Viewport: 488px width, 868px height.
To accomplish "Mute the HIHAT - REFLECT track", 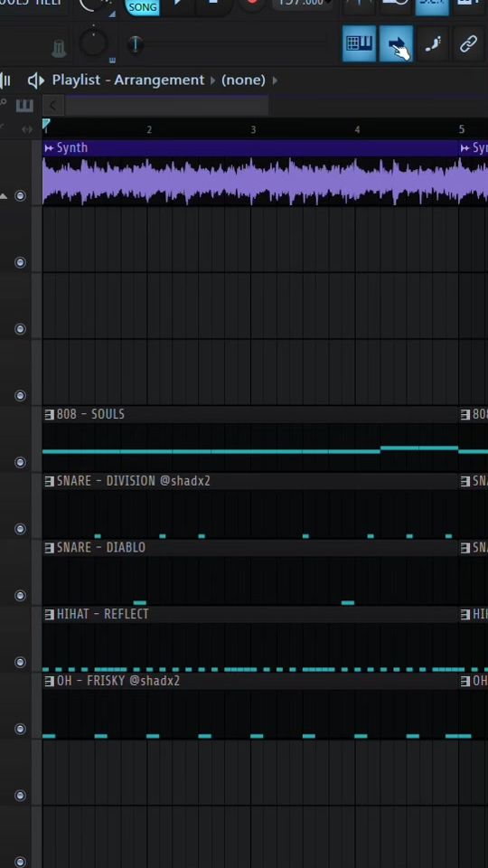I will 21,662.
